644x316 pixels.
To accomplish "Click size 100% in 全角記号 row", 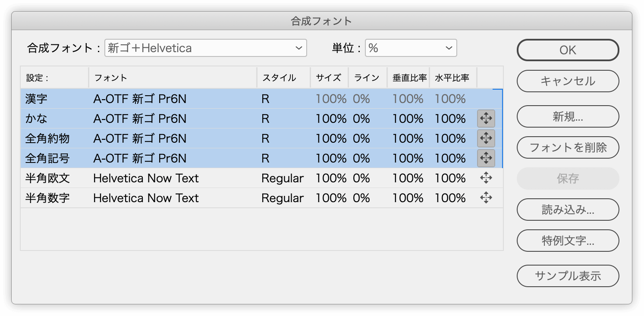I will (x=331, y=158).
